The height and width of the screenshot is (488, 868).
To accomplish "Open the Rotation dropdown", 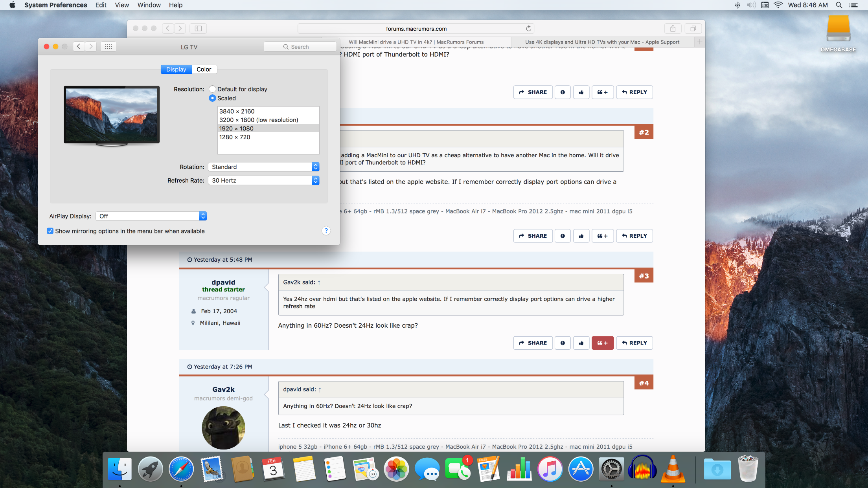I will click(263, 167).
